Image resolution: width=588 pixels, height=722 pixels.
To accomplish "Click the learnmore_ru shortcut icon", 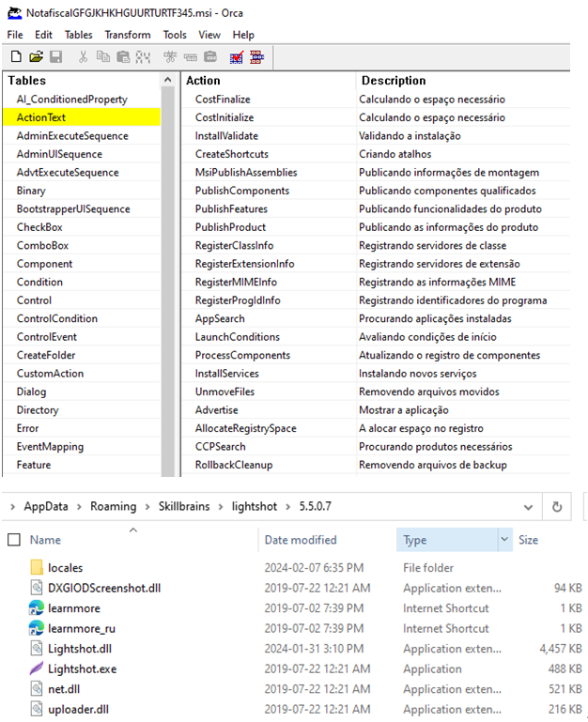I will (37, 628).
